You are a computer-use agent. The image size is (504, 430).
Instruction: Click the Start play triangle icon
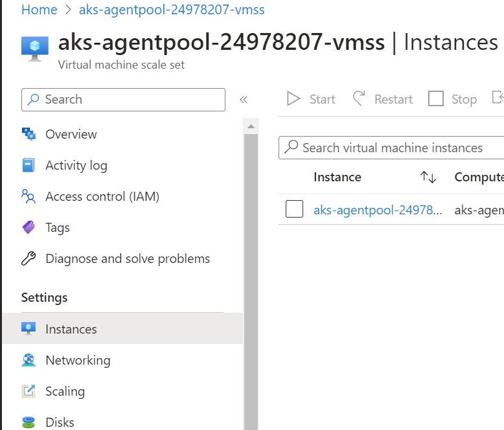[293, 98]
